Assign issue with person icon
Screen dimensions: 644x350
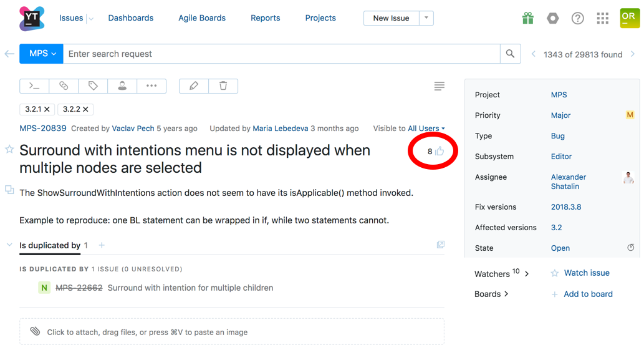(122, 86)
